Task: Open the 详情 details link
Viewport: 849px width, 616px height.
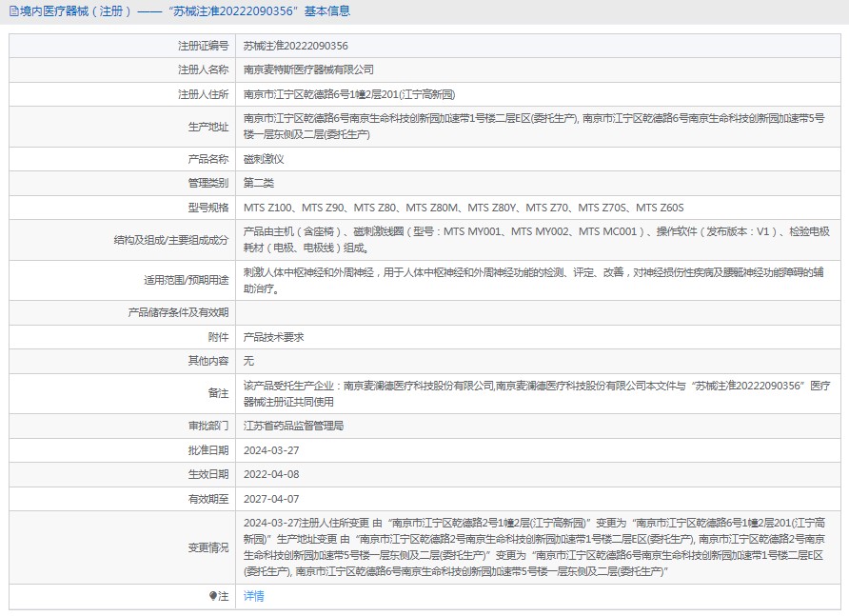Action: pyautogui.click(x=254, y=596)
